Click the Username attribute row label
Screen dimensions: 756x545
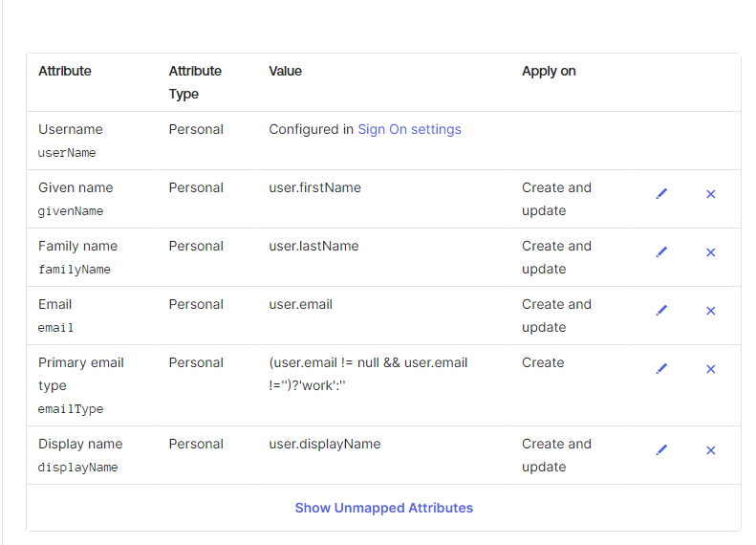(x=70, y=129)
